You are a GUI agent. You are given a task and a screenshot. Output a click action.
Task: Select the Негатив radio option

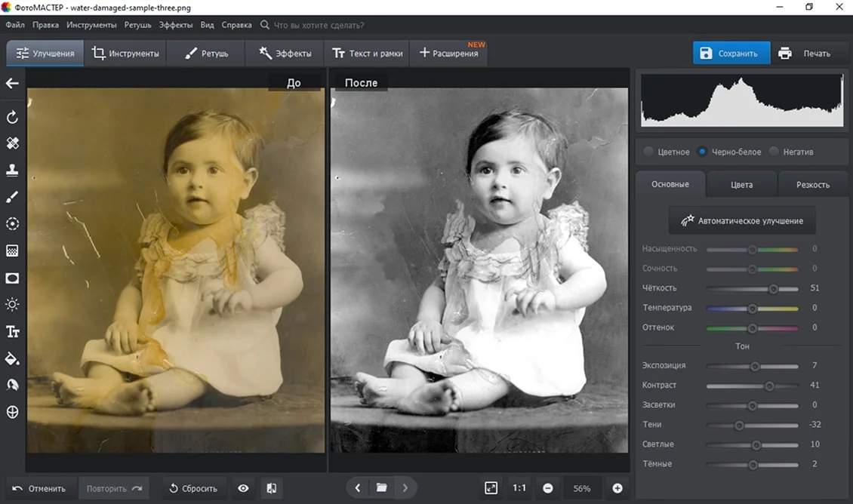(x=774, y=152)
